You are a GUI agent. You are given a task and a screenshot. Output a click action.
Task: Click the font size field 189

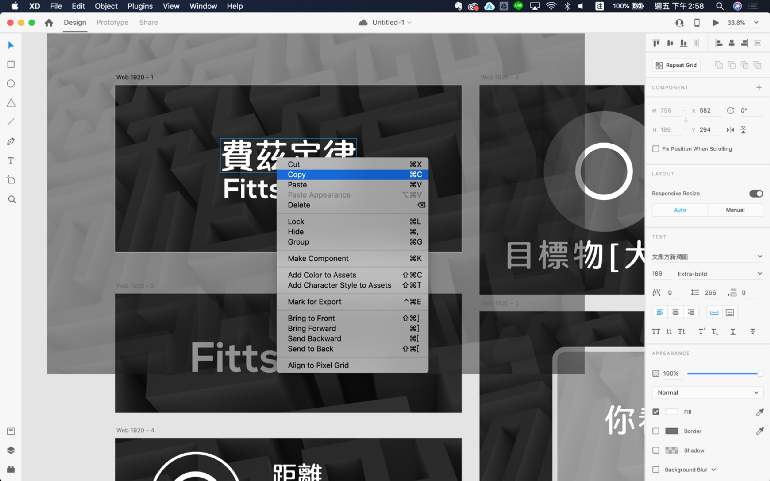[x=660, y=274]
